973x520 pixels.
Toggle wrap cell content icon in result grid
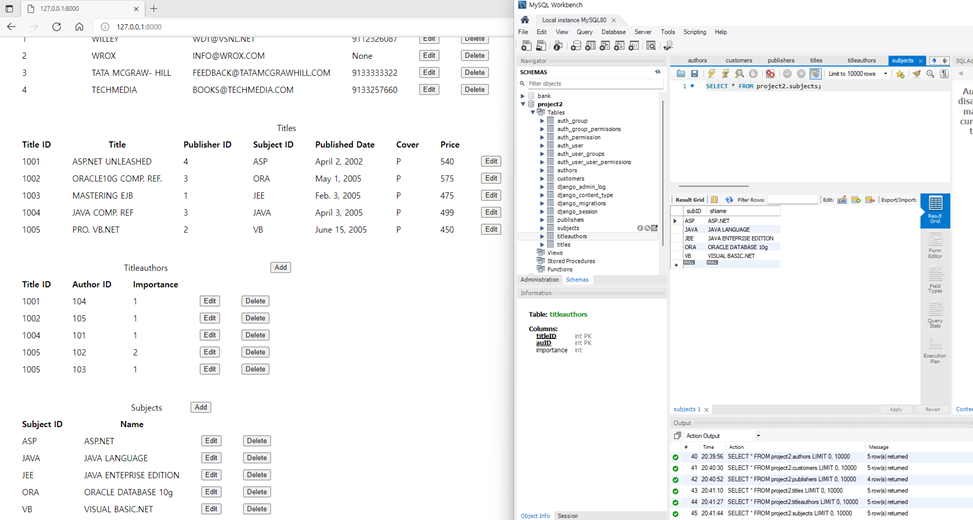click(714, 200)
